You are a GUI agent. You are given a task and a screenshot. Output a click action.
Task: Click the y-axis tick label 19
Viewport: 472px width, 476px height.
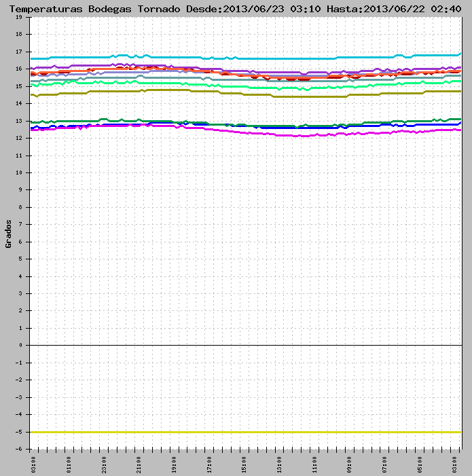click(x=19, y=17)
